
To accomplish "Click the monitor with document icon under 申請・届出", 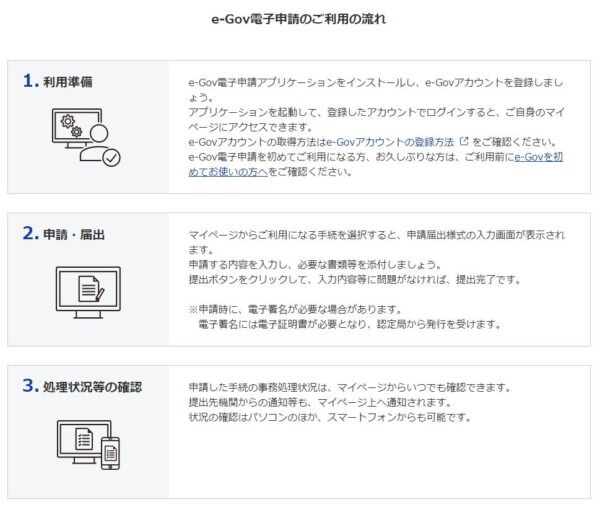I will tap(88, 293).
